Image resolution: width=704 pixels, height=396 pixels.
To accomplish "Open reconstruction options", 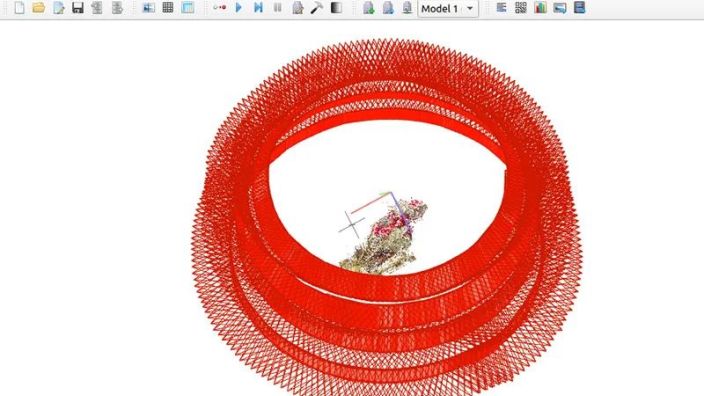I will 297,8.
